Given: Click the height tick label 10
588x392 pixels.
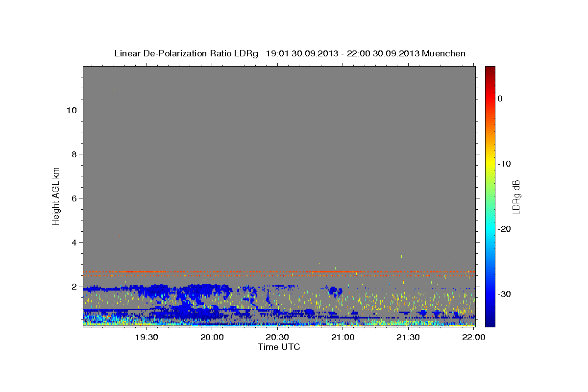Looking at the screenshot, I should (x=71, y=110).
